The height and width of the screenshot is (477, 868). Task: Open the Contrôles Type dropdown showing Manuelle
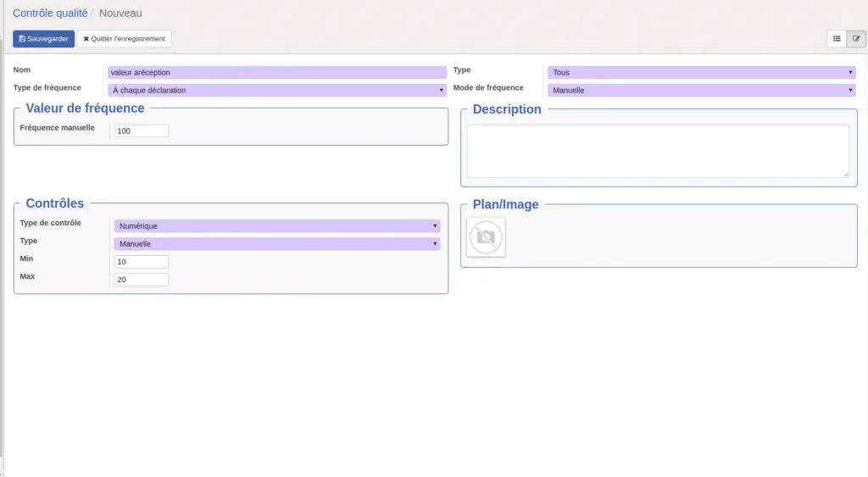coord(277,243)
